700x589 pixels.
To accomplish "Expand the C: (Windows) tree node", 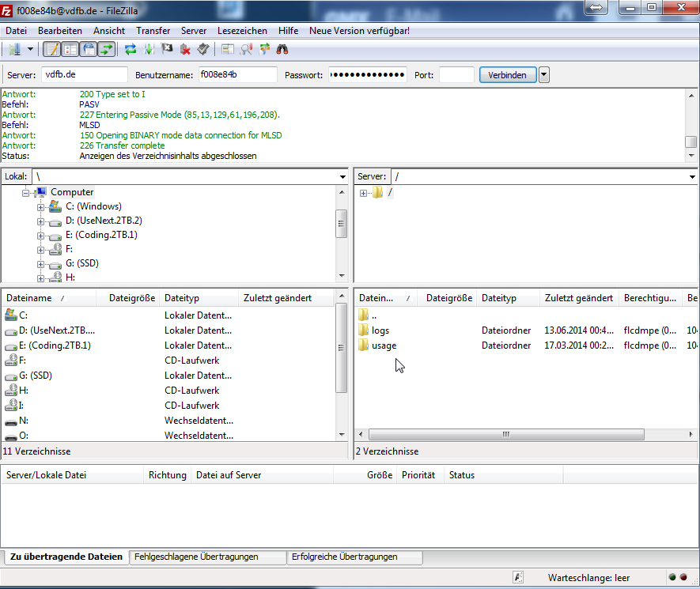I will (41, 206).
